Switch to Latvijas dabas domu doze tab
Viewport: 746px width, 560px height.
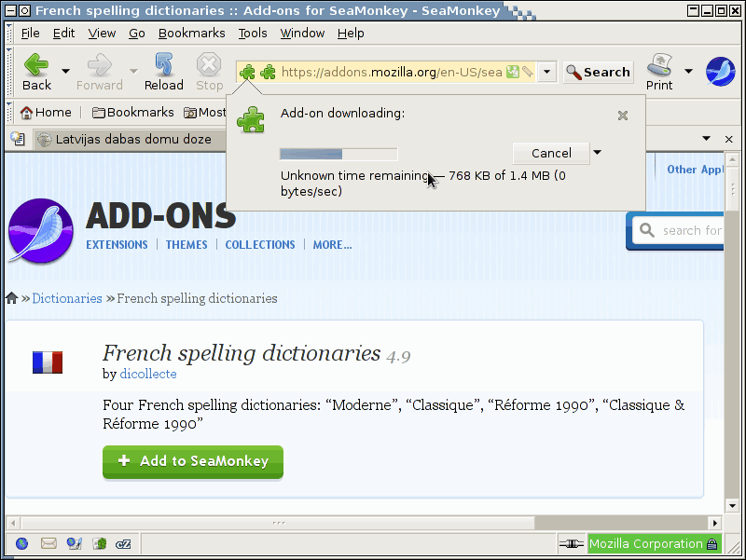click(130, 139)
